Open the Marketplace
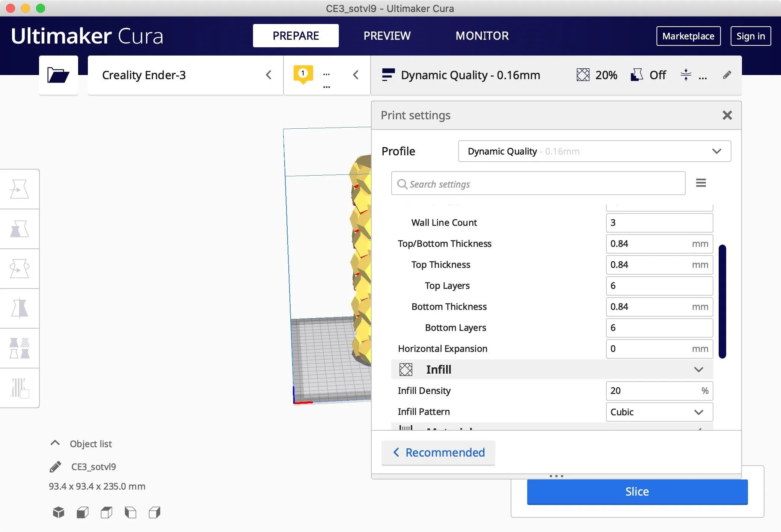781x532 pixels. point(688,36)
